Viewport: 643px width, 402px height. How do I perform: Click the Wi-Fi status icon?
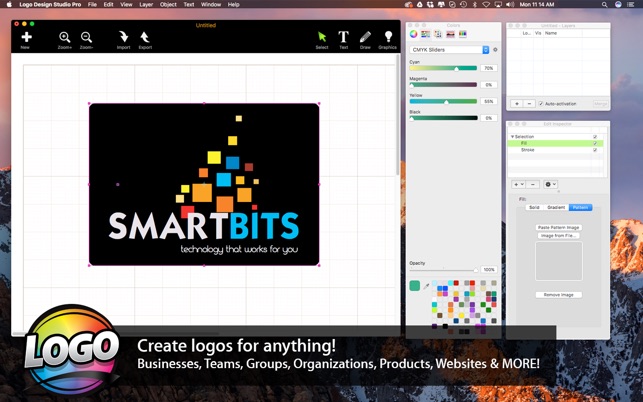486,5
